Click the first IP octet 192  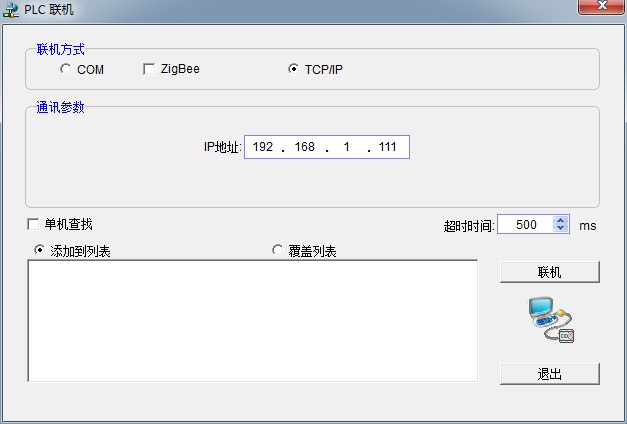[x=263, y=147]
